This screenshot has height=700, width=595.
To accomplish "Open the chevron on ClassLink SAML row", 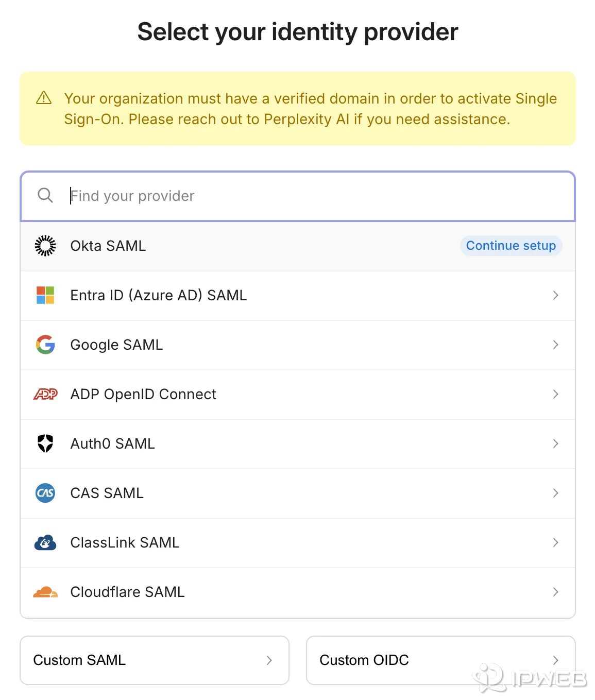I will 555,542.
